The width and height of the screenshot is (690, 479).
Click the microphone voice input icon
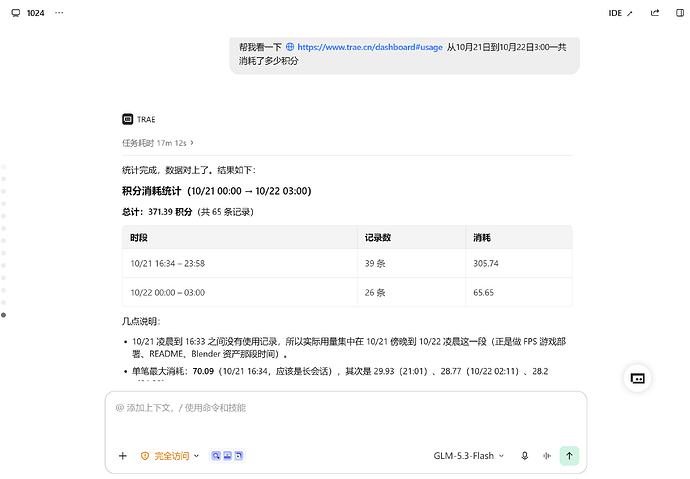(525, 456)
